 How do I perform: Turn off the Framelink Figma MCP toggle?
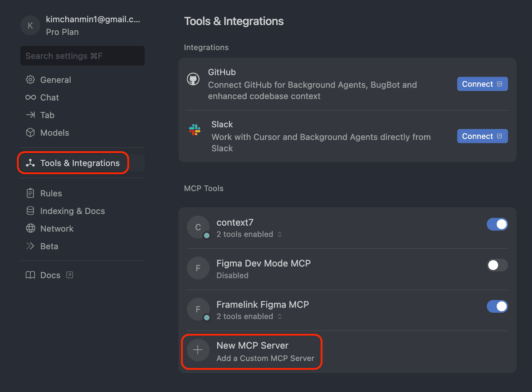(497, 306)
